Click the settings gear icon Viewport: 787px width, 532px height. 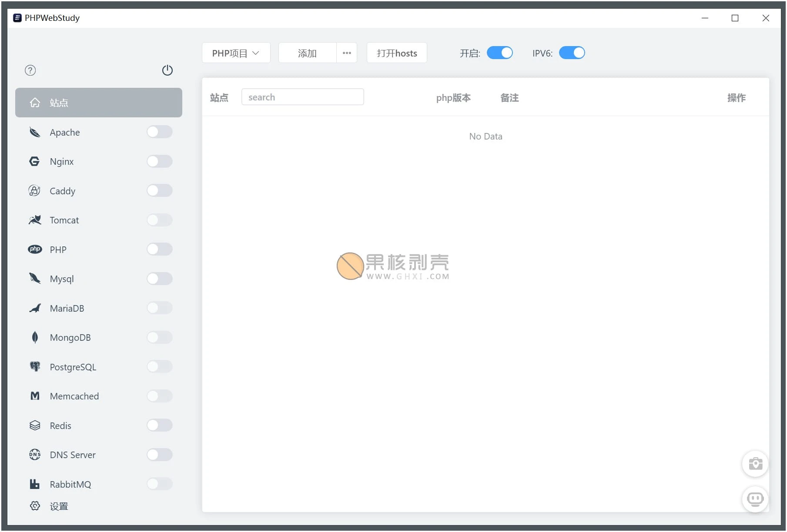(35, 506)
